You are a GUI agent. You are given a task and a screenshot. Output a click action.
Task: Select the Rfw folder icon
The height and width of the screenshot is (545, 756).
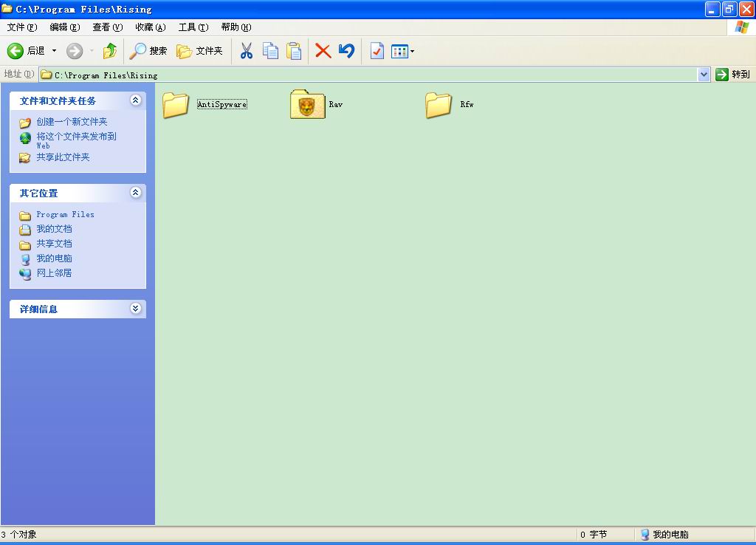coord(439,105)
